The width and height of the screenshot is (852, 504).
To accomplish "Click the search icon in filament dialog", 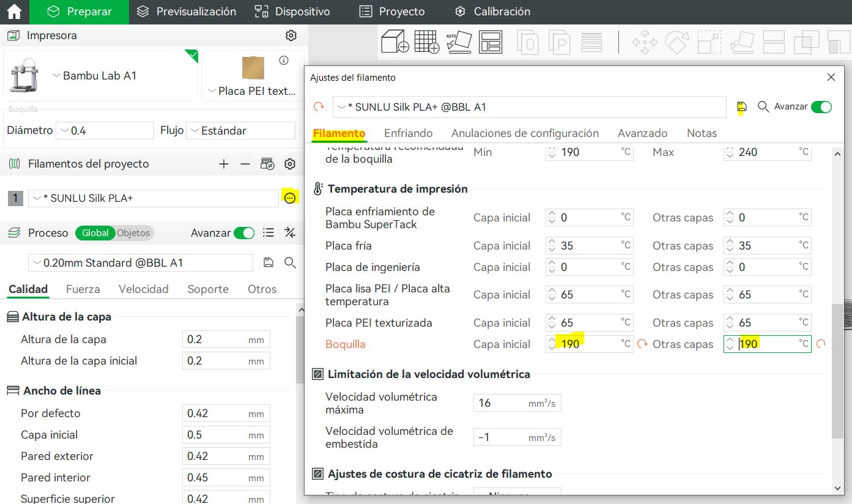I will click(763, 106).
